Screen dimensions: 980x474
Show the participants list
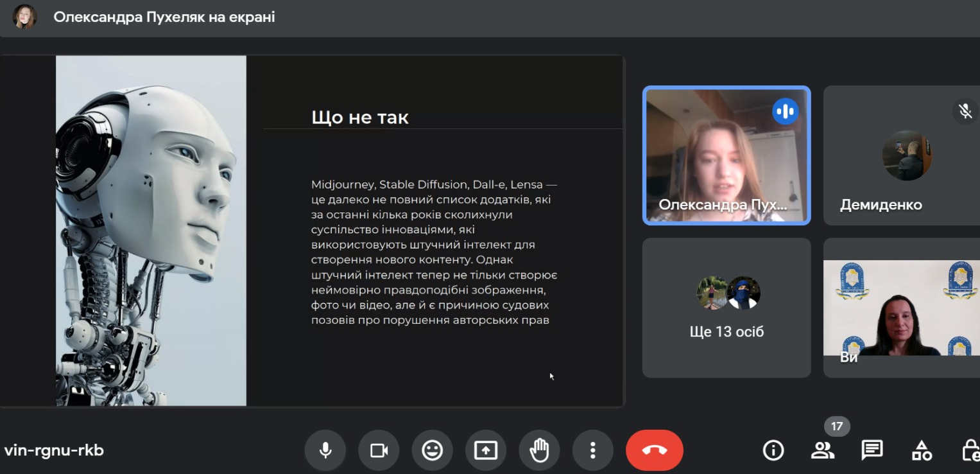point(822,450)
